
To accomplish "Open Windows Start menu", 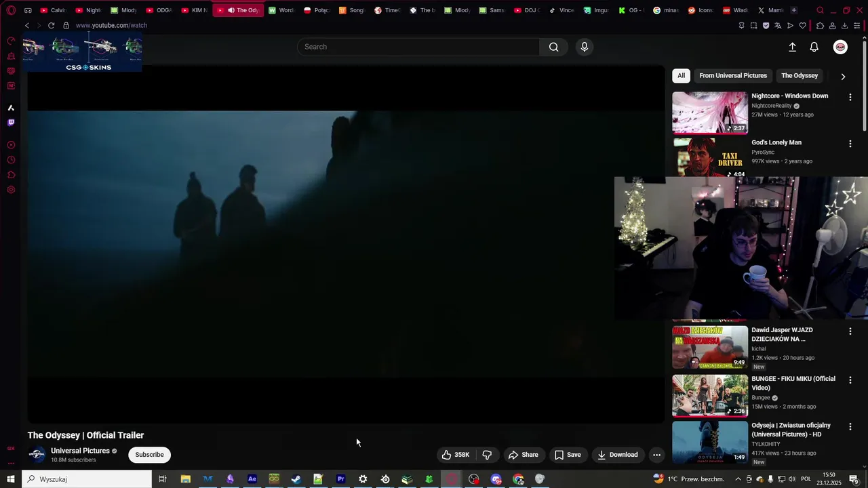I will (x=11, y=479).
